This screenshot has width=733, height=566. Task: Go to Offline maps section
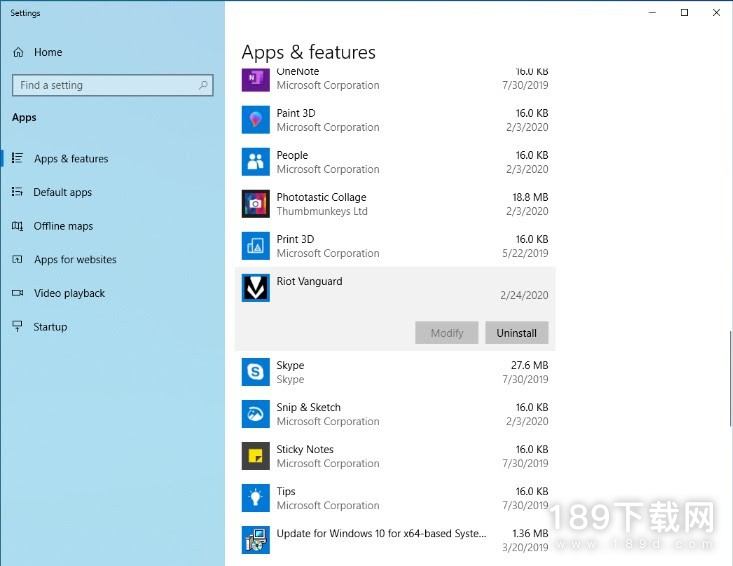click(x=63, y=226)
